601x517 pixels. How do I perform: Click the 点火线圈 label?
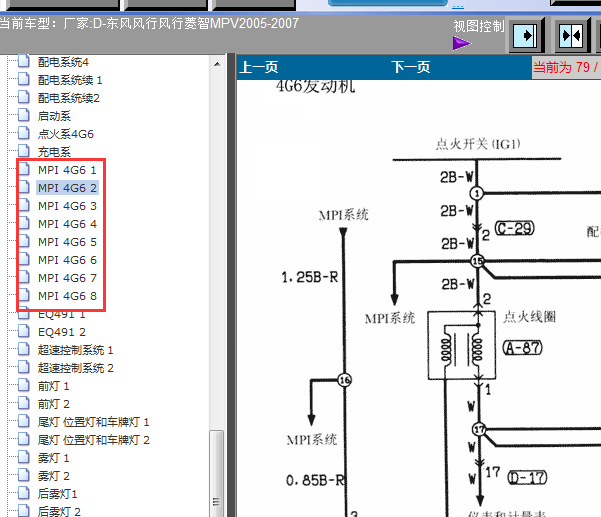click(529, 317)
